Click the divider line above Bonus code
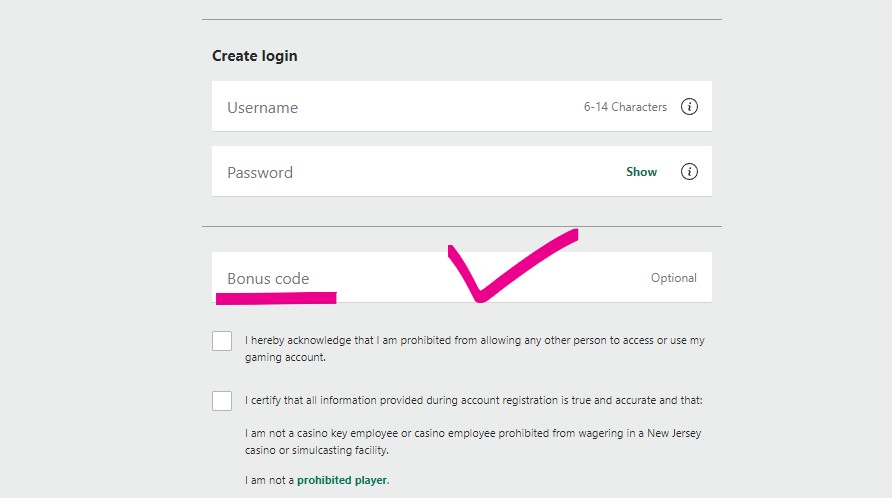The image size is (892, 498). point(461,226)
